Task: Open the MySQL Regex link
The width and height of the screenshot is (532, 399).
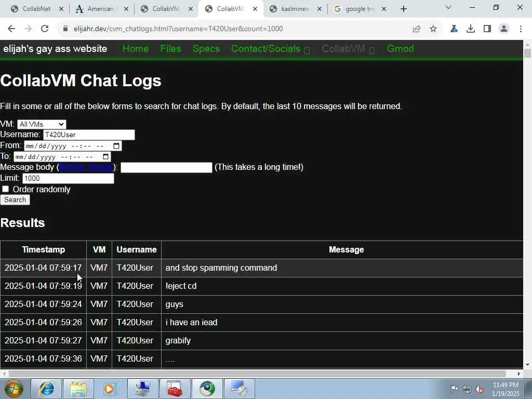Action: 86,167
